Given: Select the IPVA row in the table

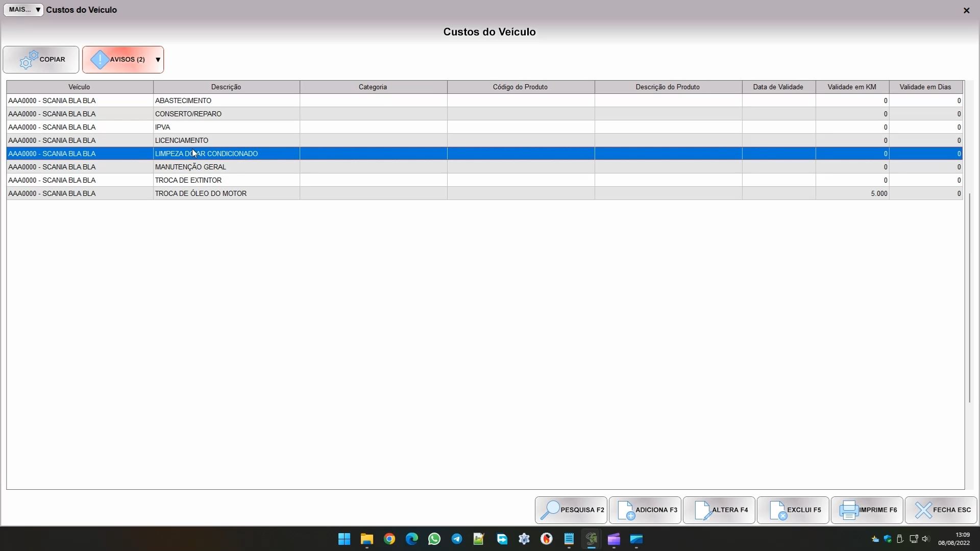Looking at the screenshot, I should (x=163, y=128).
